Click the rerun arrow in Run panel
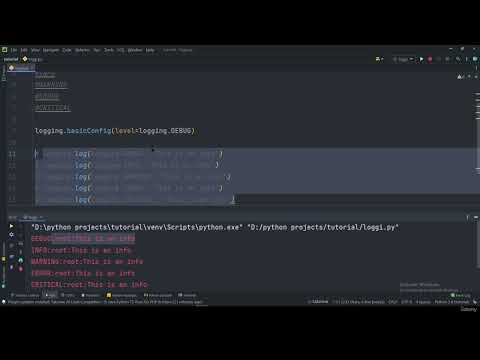This screenshot has width=480, height=360. [11, 226]
